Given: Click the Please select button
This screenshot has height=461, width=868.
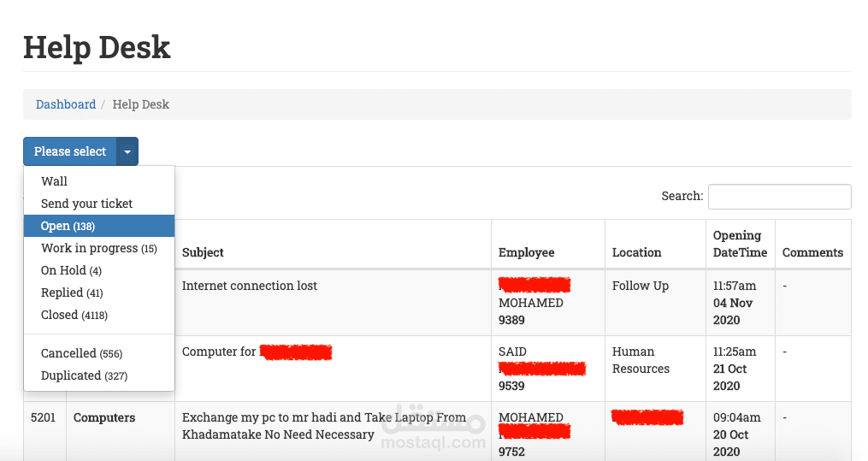Looking at the screenshot, I should point(70,151).
